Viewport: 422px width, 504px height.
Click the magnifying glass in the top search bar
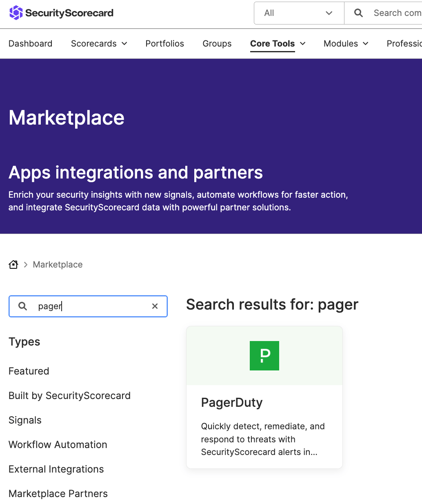[358, 13]
